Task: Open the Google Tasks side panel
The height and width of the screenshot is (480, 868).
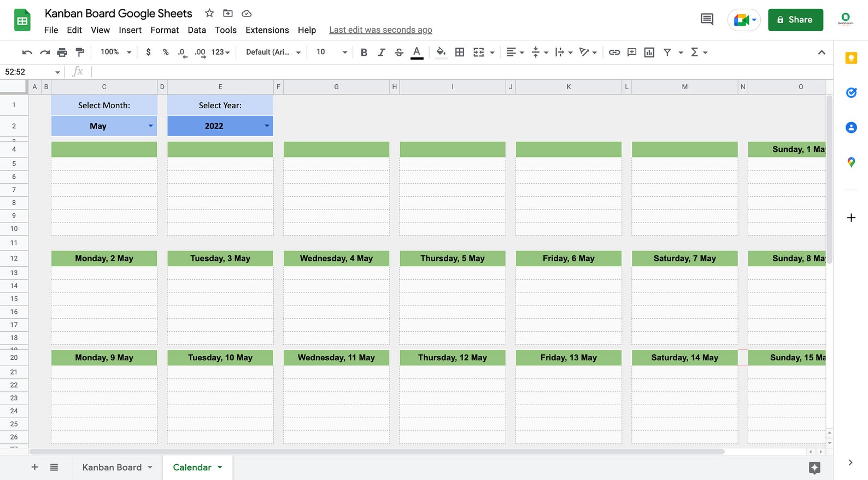Action: (x=851, y=93)
